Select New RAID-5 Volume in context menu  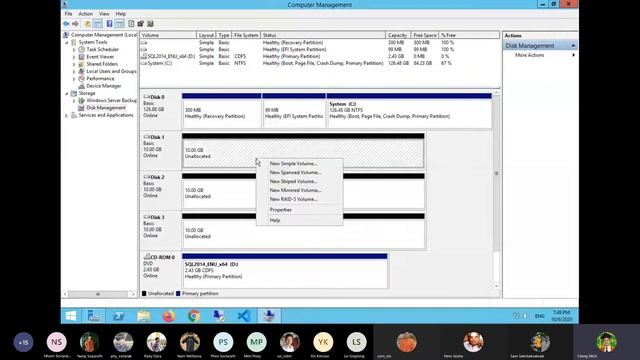tap(300, 200)
